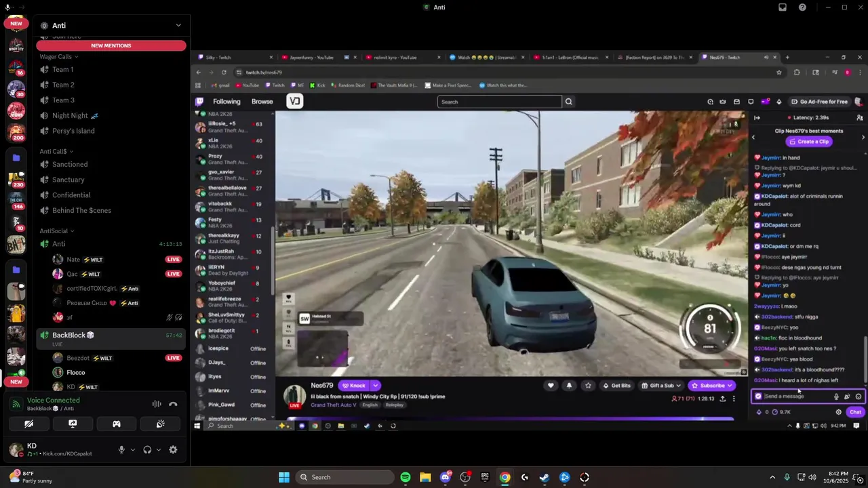Viewport: 868px width, 488px height.
Task: Open the Subscribe button dropdown arrow
Action: tap(730, 386)
